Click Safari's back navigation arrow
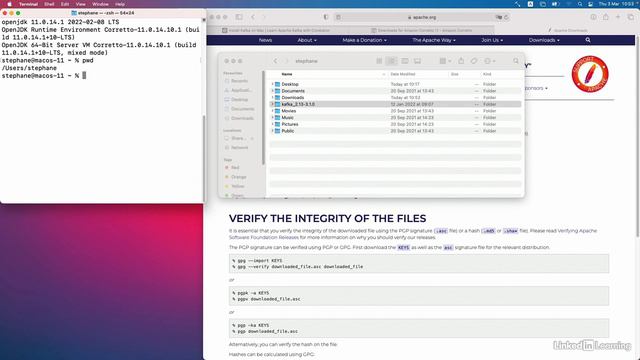The image size is (640, 360). coord(253,17)
